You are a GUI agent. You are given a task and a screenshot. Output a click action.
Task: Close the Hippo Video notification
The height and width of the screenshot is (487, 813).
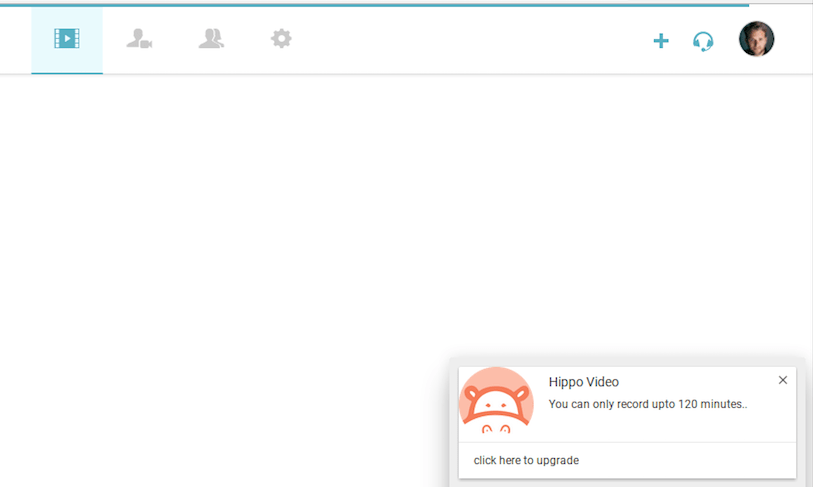pos(782,380)
